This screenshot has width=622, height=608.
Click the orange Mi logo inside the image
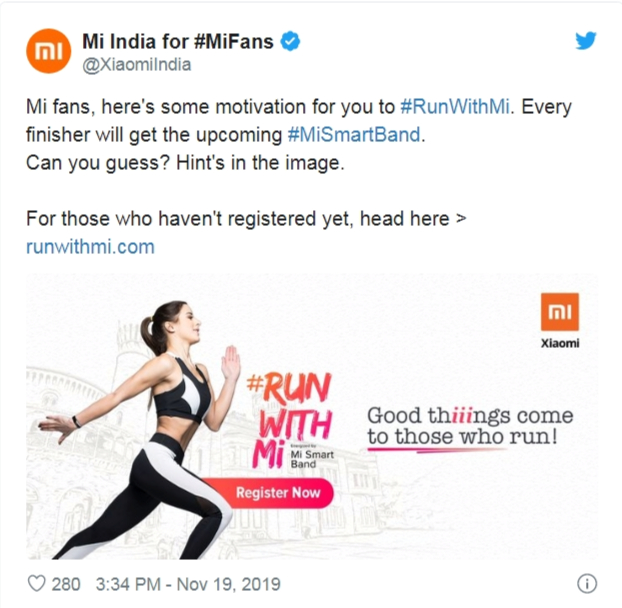560,312
